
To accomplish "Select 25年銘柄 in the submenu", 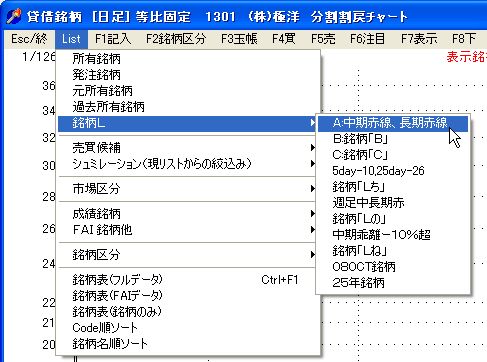I will point(393,283).
